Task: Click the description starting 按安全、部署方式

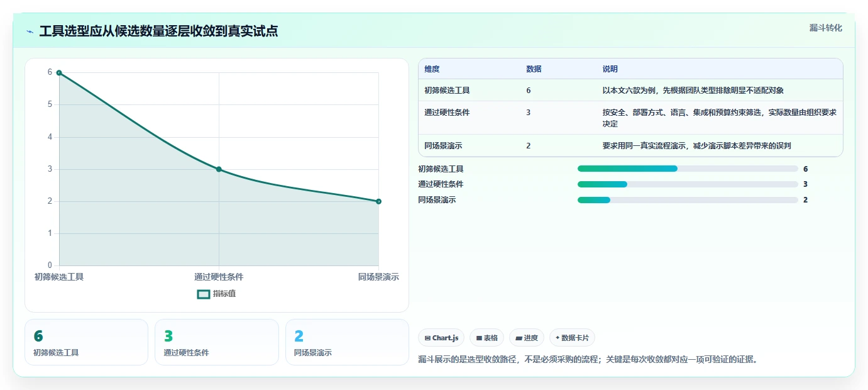Action: (719, 118)
